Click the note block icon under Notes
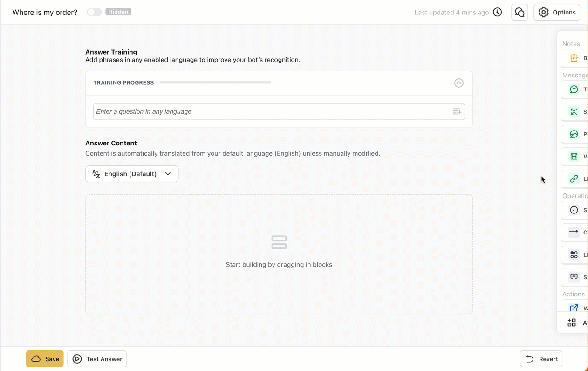The width and height of the screenshot is (588, 371). (573, 58)
